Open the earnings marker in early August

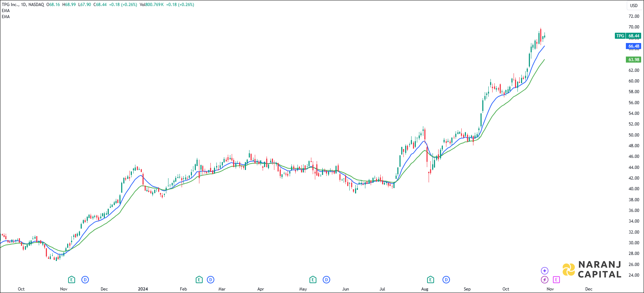(430, 280)
